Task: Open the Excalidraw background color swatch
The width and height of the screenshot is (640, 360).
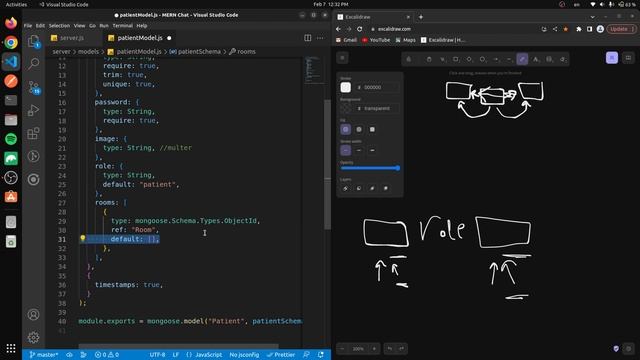Action: point(345,109)
